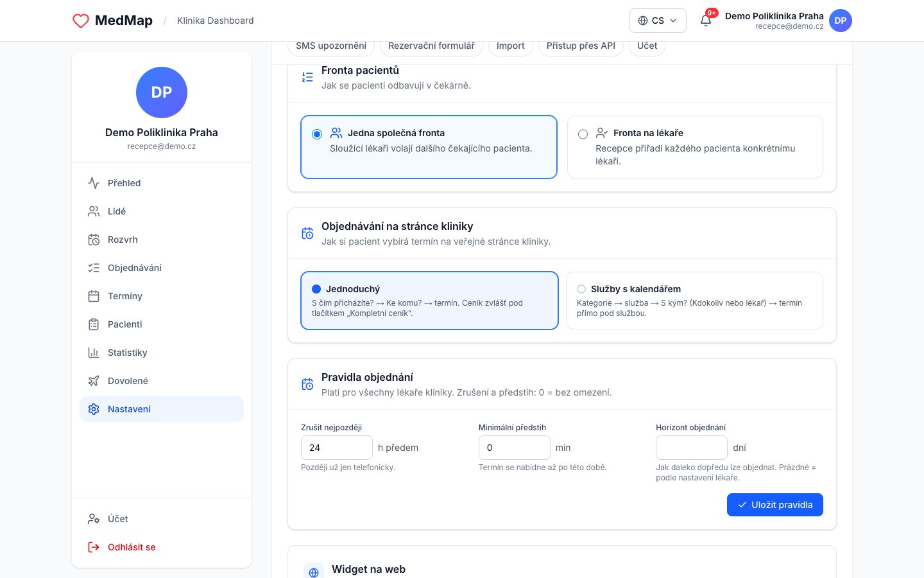The height and width of the screenshot is (578, 924).
Task: Open notifications bell icon
Action: click(x=706, y=21)
